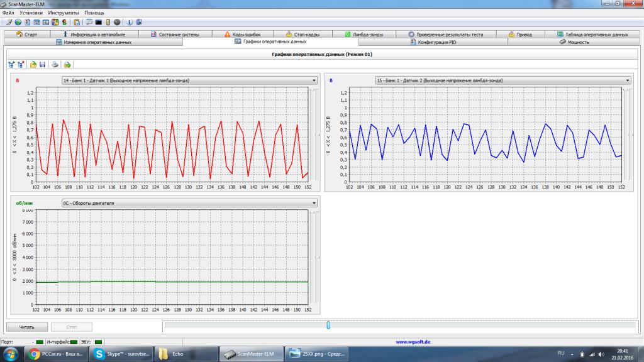Click the open file folder icon in the chart toolbar
The width and height of the screenshot is (644, 362).
point(33,65)
